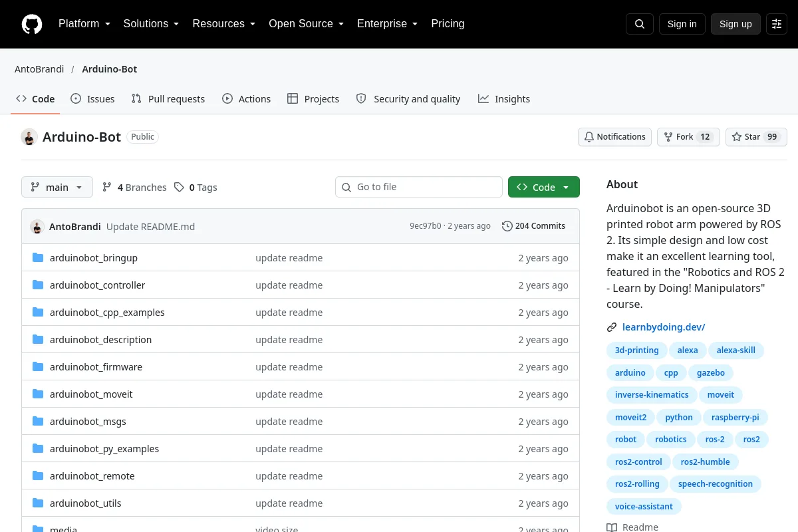Screen dimensions: 798x532
Task: Open the Insights tab
Action: pos(504,99)
